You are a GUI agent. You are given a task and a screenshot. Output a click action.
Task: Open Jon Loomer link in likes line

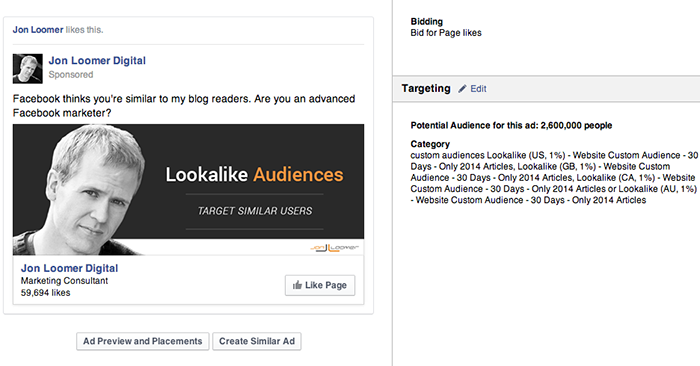tap(38, 30)
